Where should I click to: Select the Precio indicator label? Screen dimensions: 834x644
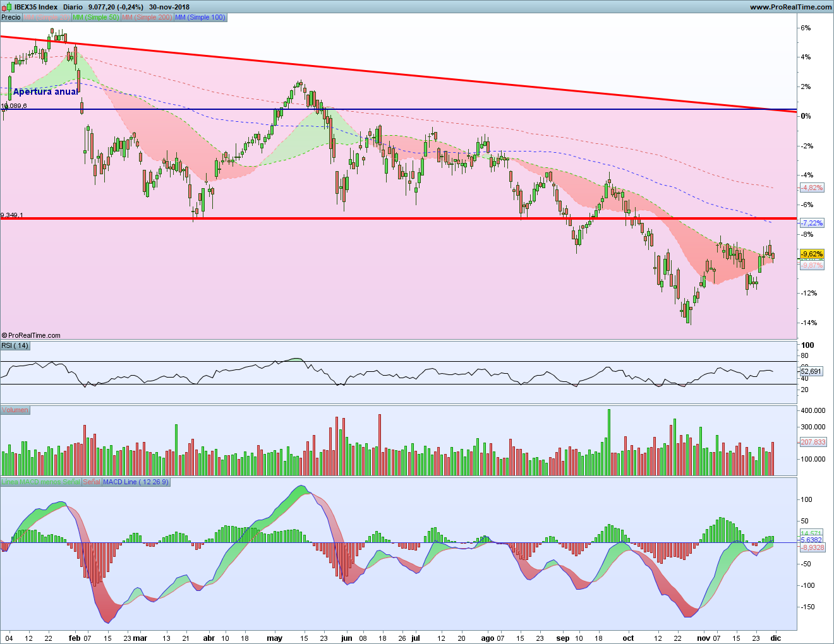tap(11, 17)
